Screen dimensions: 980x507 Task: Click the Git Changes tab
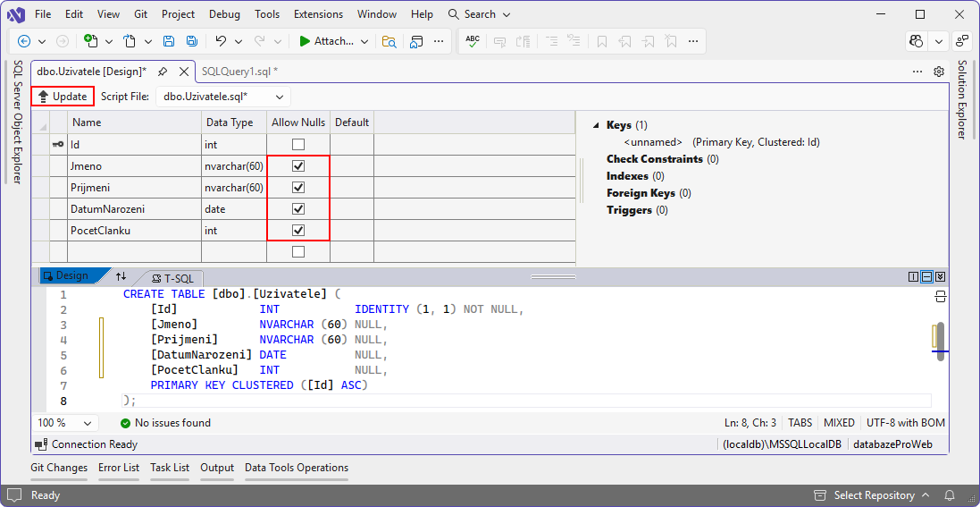pyautogui.click(x=59, y=468)
